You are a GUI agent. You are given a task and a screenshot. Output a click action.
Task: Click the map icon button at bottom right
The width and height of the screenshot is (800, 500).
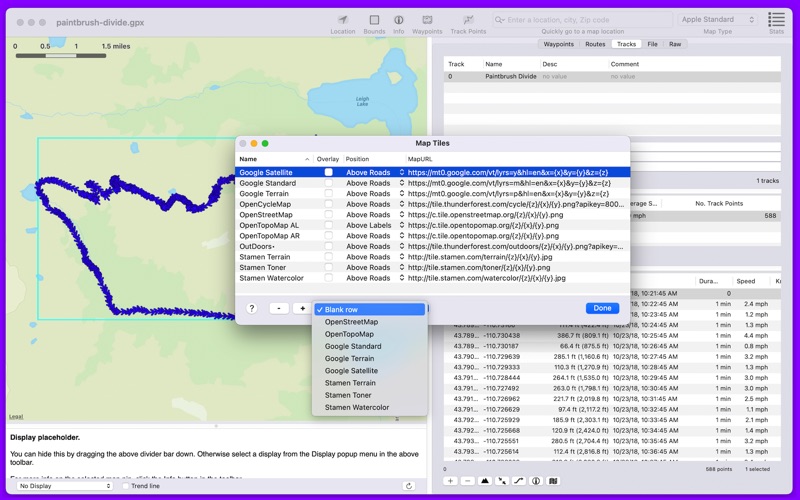(x=553, y=481)
